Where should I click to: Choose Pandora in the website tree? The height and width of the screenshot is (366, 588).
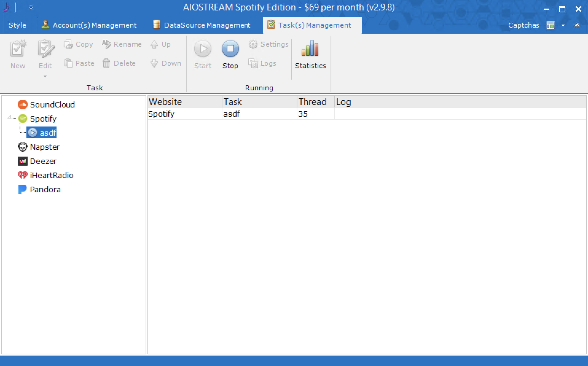pyautogui.click(x=45, y=189)
